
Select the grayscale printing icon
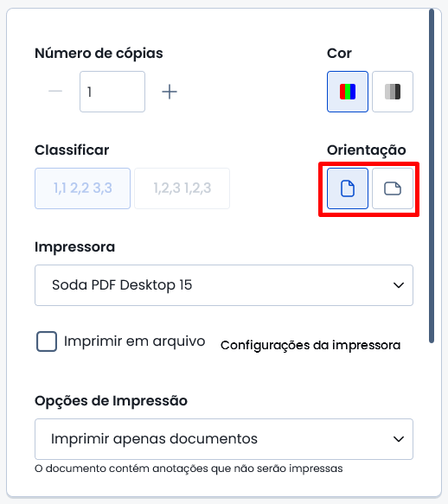(393, 92)
